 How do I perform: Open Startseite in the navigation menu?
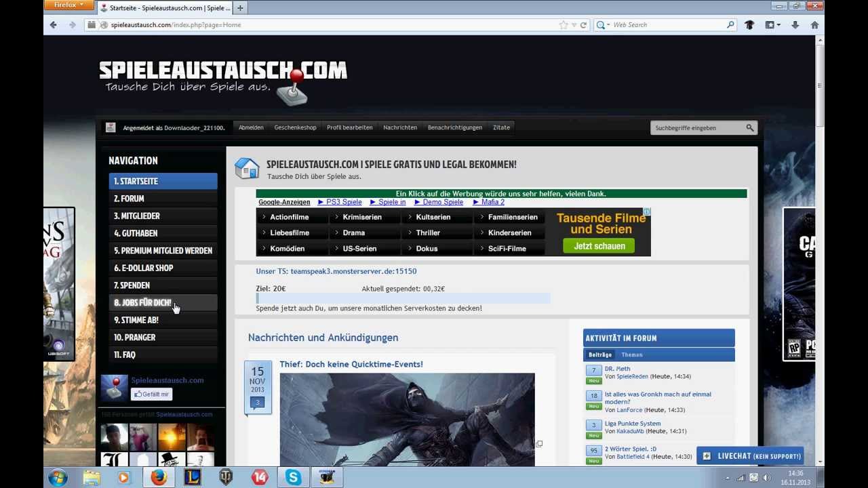[163, 182]
